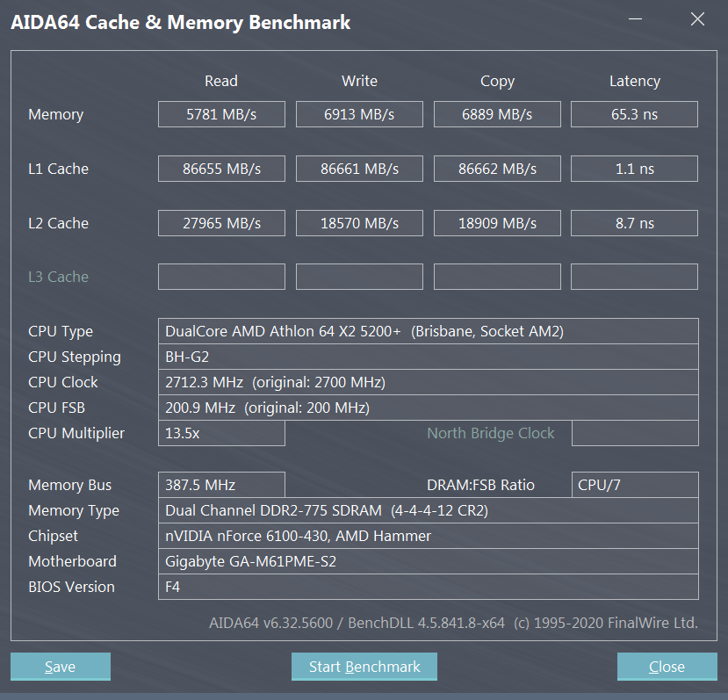Click the Memory row label
This screenshot has height=700, width=728.
55,114
